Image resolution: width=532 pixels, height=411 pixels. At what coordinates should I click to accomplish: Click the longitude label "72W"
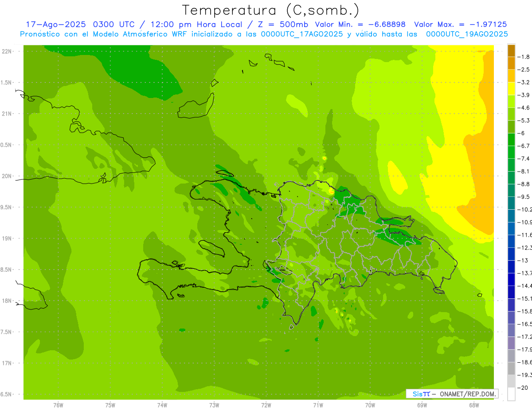click(x=266, y=405)
